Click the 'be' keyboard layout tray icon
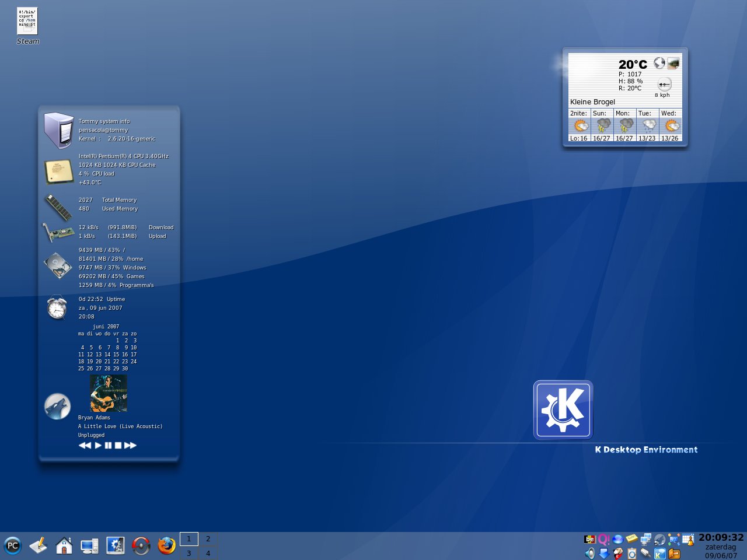Image resolution: width=747 pixels, height=560 pixels. click(x=590, y=540)
